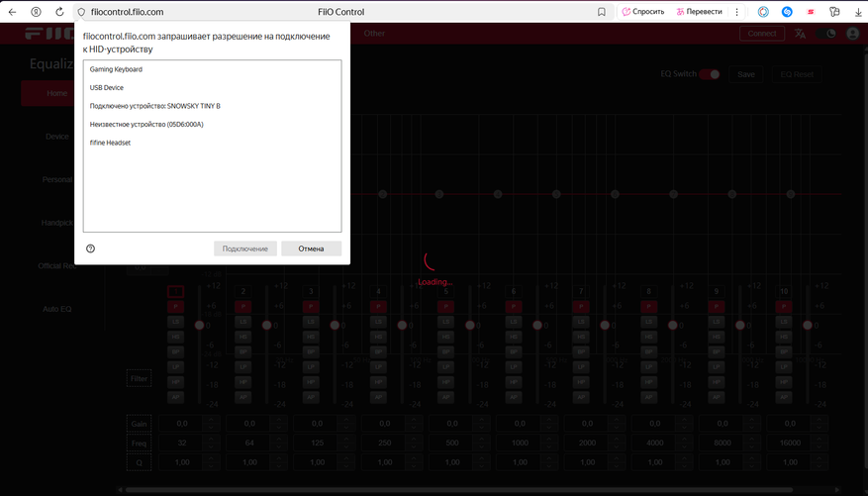The width and height of the screenshot is (868, 496).
Task: Click the EQ Reset button
Action: (797, 74)
